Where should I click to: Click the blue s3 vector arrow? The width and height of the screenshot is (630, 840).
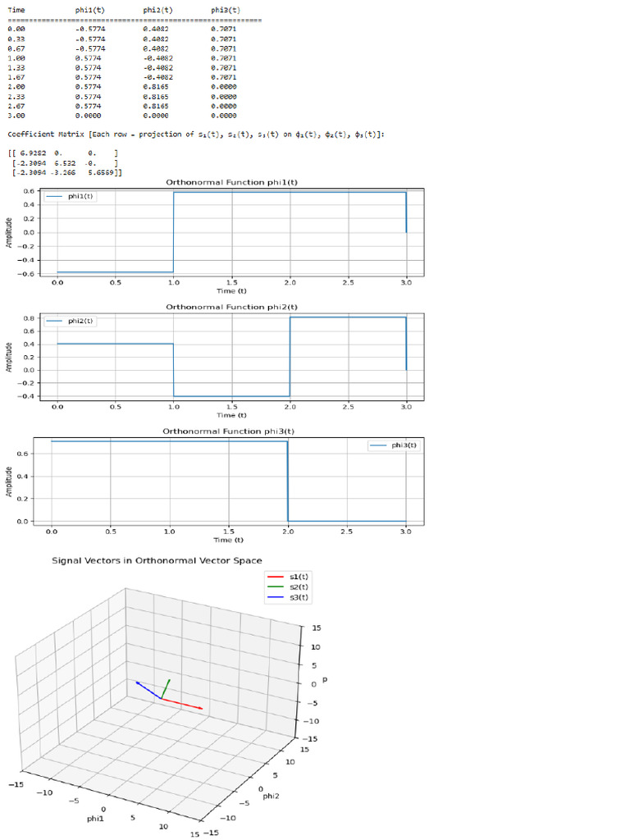[x=148, y=690]
